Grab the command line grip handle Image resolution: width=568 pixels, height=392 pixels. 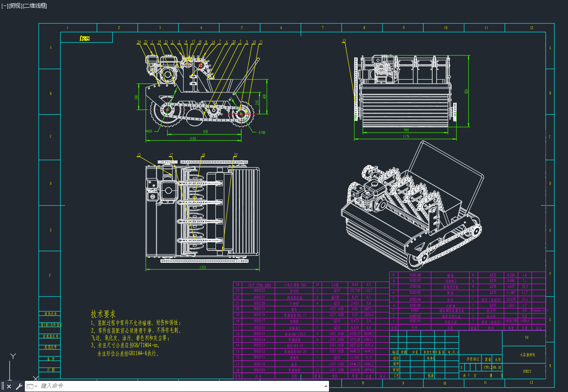click(x=3, y=386)
